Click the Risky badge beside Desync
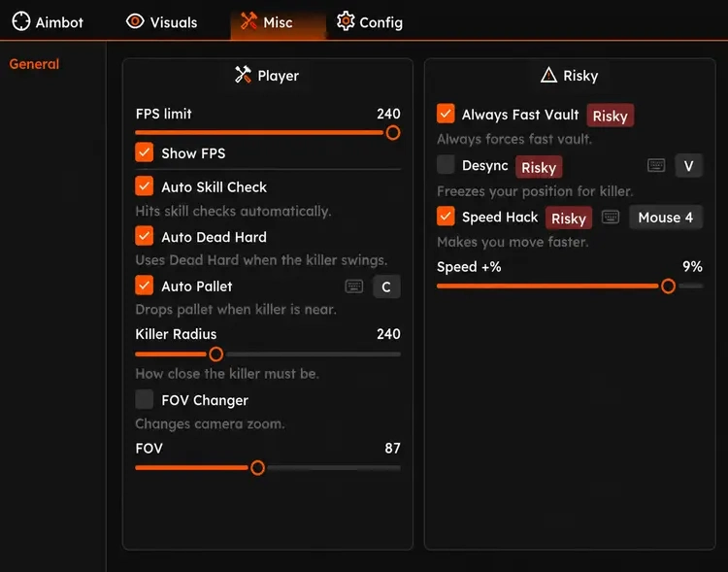The height and width of the screenshot is (572, 728). click(539, 167)
